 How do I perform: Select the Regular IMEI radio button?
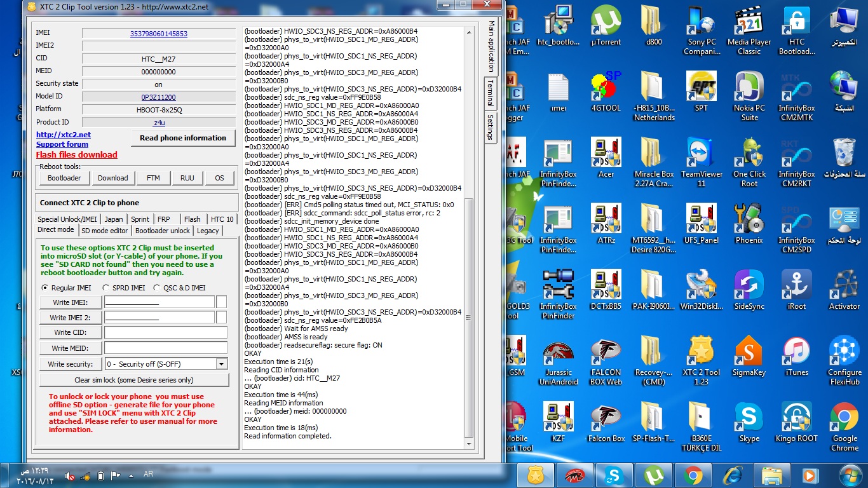pos(65,288)
